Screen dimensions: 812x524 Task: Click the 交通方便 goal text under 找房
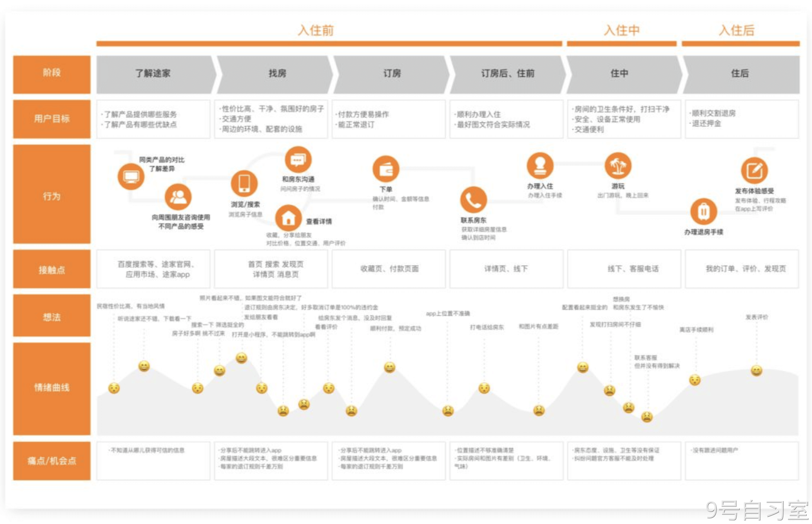pyautogui.click(x=235, y=119)
